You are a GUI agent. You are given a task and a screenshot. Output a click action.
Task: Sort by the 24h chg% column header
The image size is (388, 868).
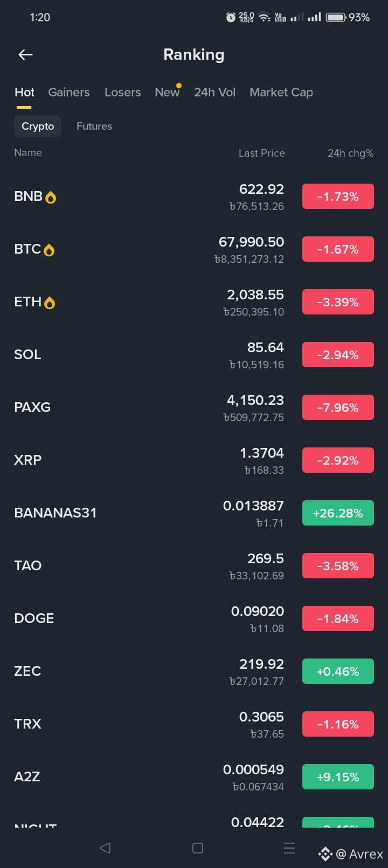(350, 153)
